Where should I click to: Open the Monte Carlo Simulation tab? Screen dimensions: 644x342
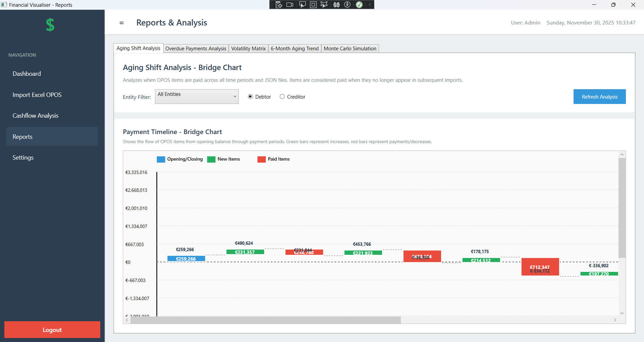pos(350,48)
